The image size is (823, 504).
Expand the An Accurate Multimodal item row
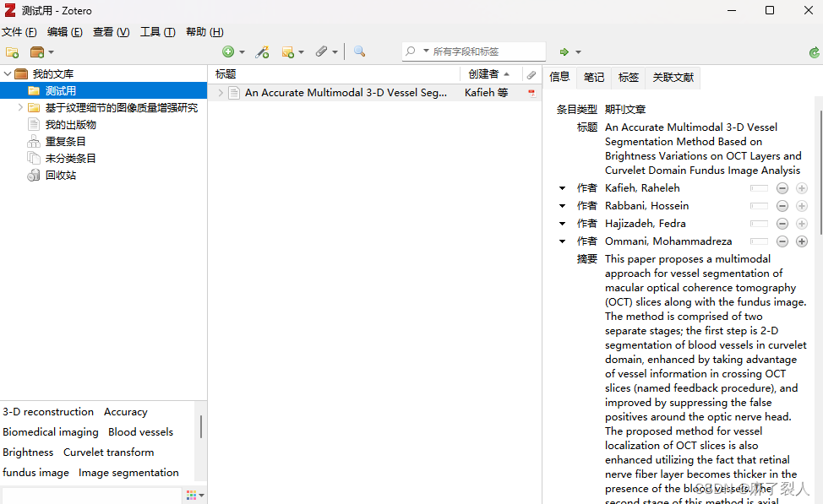[221, 93]
